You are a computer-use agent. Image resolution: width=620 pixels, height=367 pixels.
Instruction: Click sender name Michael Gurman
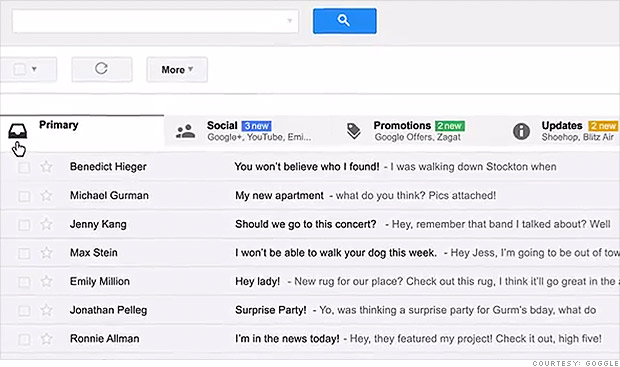click(109, 195)
